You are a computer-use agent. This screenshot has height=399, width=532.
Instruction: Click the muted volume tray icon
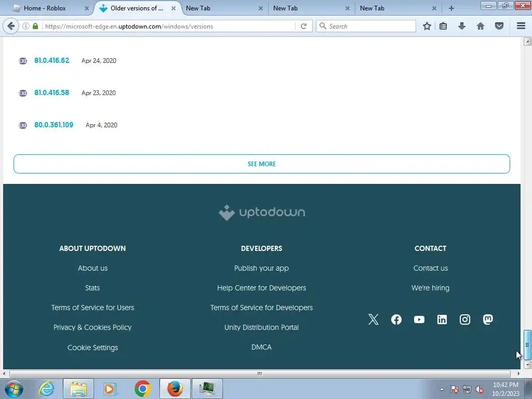click(x=480, y=389)
